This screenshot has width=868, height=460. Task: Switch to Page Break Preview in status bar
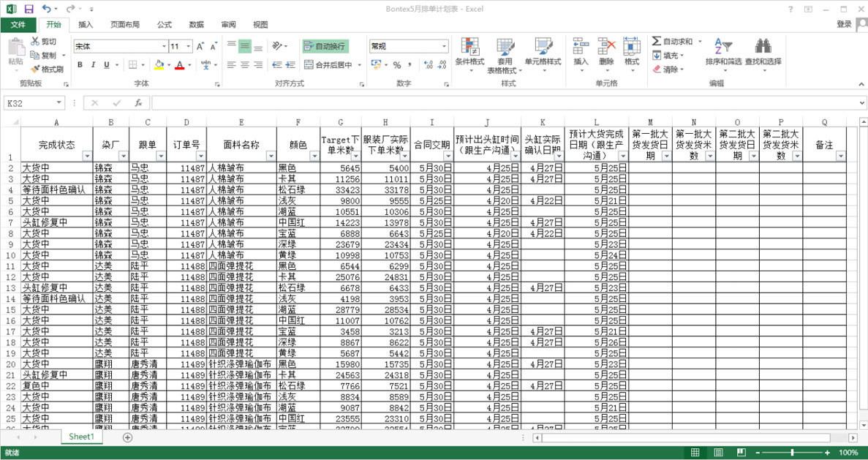tap(741, 453)
